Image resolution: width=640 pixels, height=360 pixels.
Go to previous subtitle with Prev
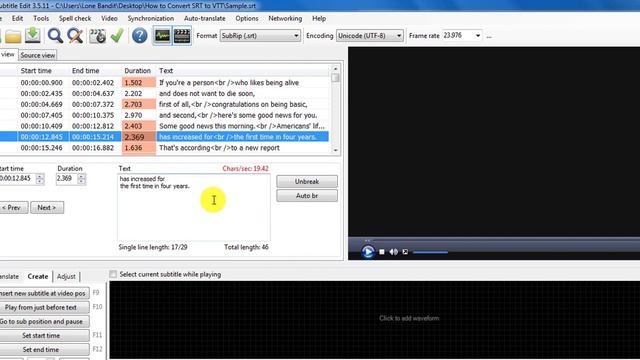(12, 208)
